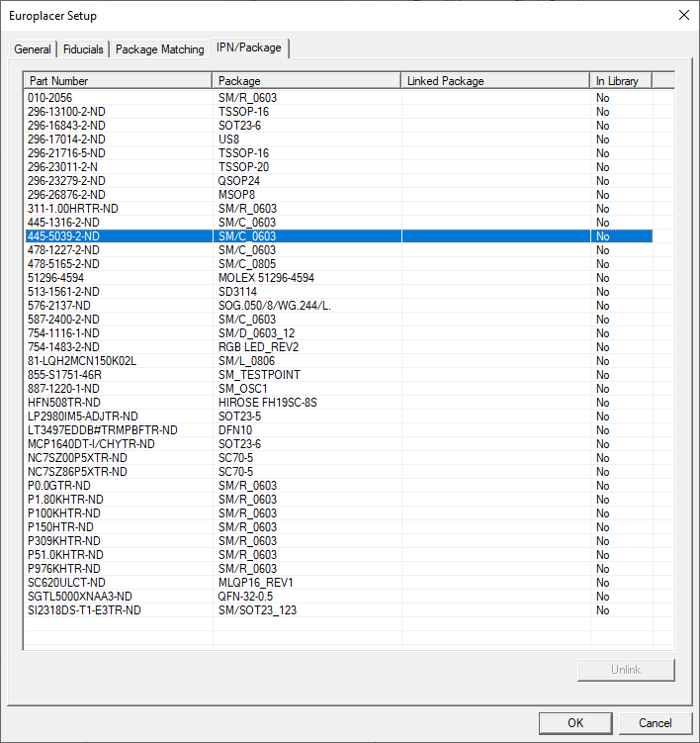Switch to the General tab

[x=33, y=49]
